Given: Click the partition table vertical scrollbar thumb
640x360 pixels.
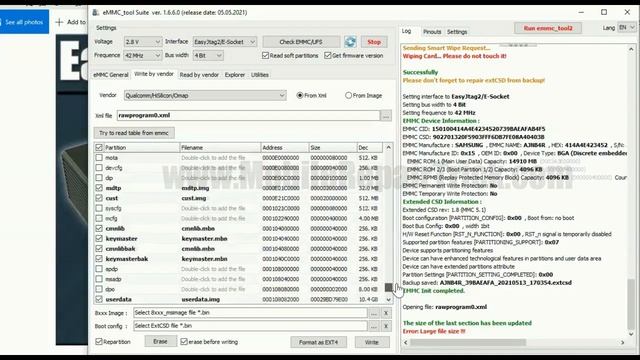Looking at the screenshot, I should [x=389, y=287].
